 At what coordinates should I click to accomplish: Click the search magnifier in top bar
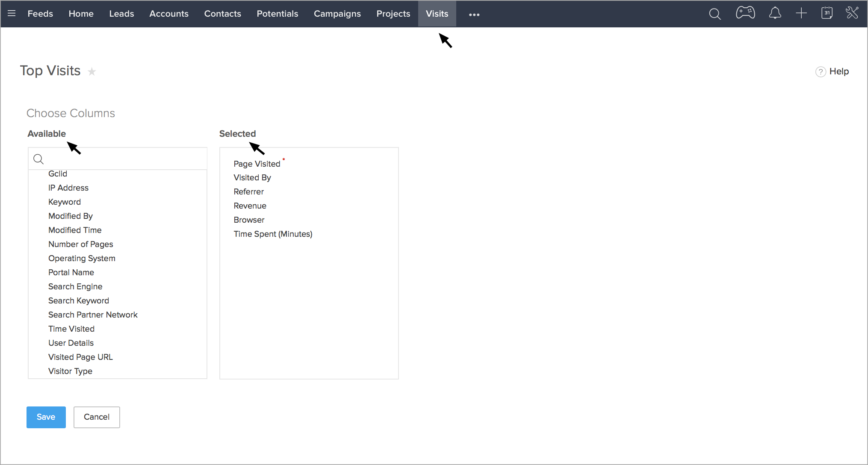[714, 14]
